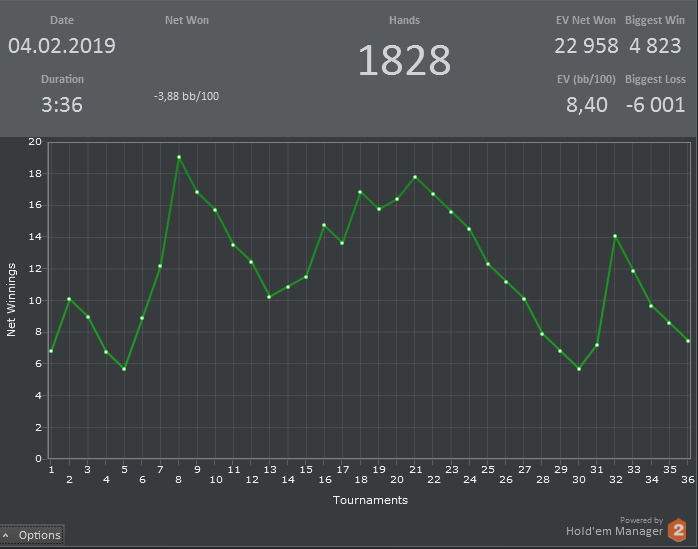The image size is (698, 549).
Task: Select the data point at tournament 5
Action: pyautogui.click(x=124, y=369)
